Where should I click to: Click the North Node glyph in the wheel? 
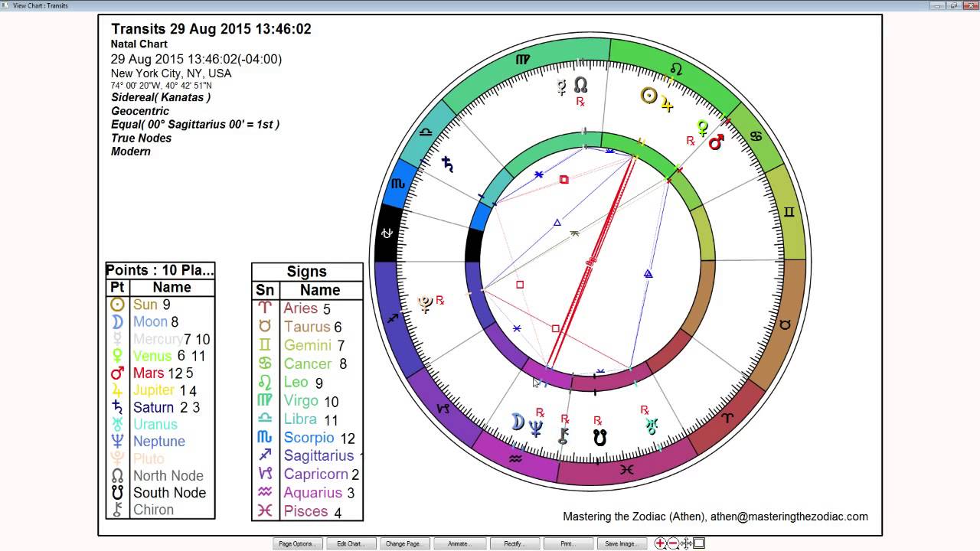[x=580, y=84]
